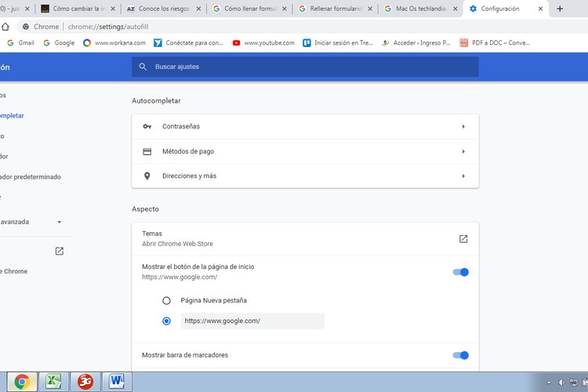
Task: Click the https://www.google.com/ home page URL field
Action: (252, 321)
